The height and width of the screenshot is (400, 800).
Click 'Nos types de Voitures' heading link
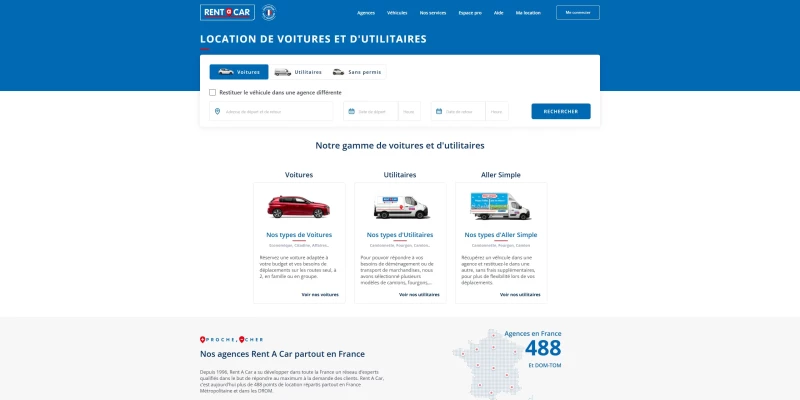(x=299, y=235)
